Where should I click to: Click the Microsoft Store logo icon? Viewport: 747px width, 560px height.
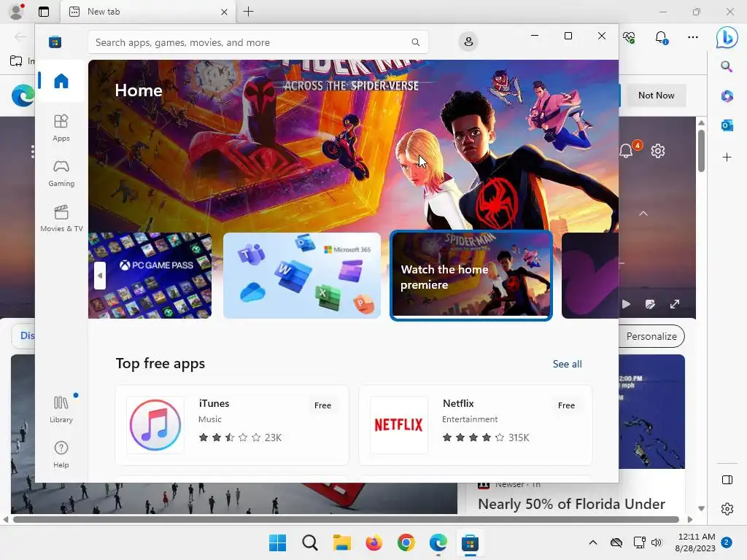[x=55, y=42]
